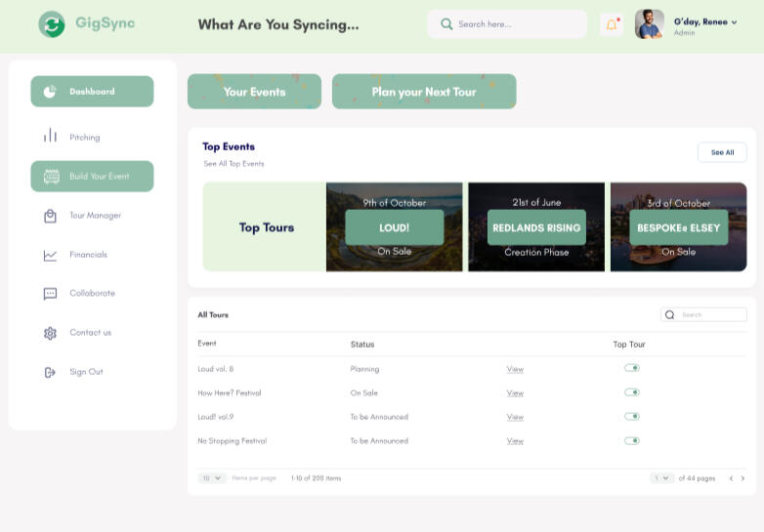
Task: Open the 21st of June tour card image
Action: coord(536,226)
